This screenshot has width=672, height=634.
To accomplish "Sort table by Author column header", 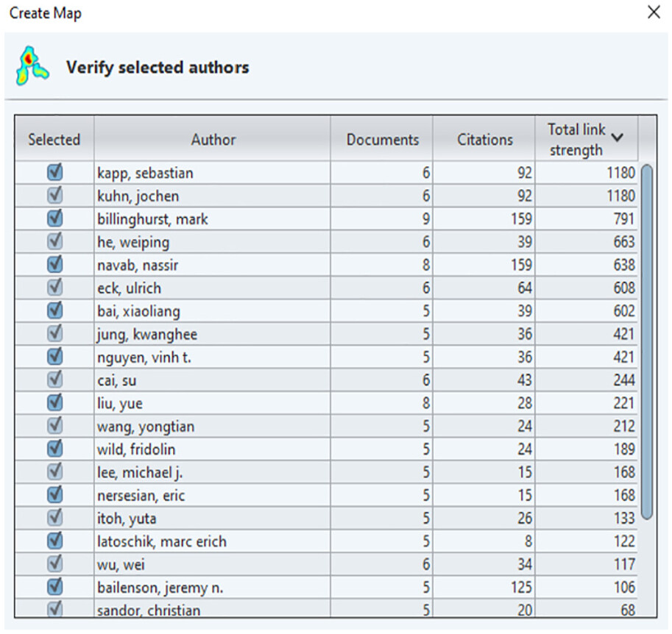I will tap(213, 140).
